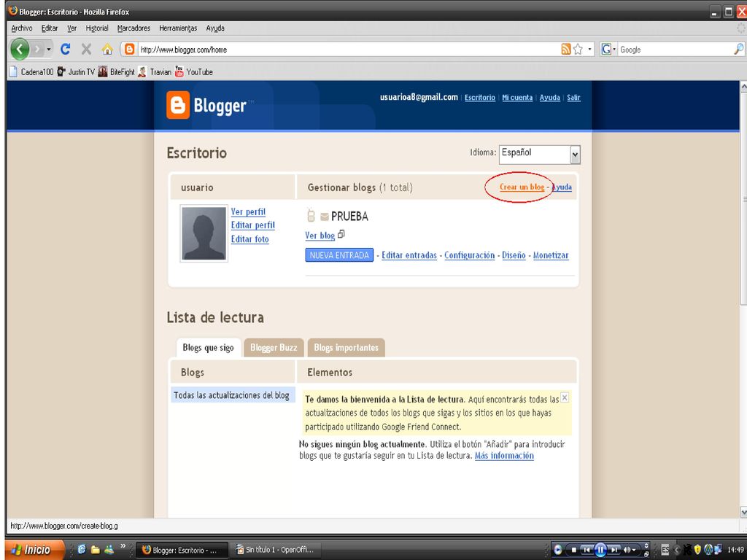Click the Blogger logo
Viewport: 747px width, 560px height.
click(206, 105)
